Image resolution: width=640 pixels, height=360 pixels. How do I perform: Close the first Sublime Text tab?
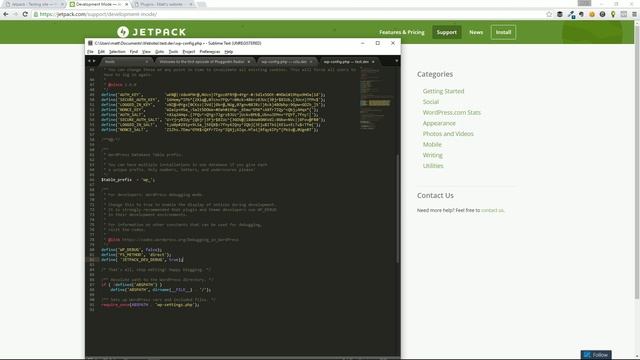(147, 62)
